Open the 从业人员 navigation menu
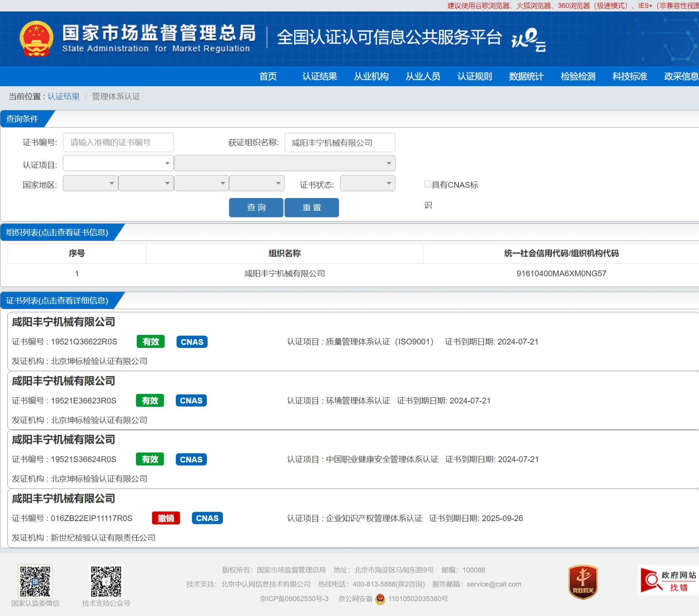699x616 pixels. [423, 76]
